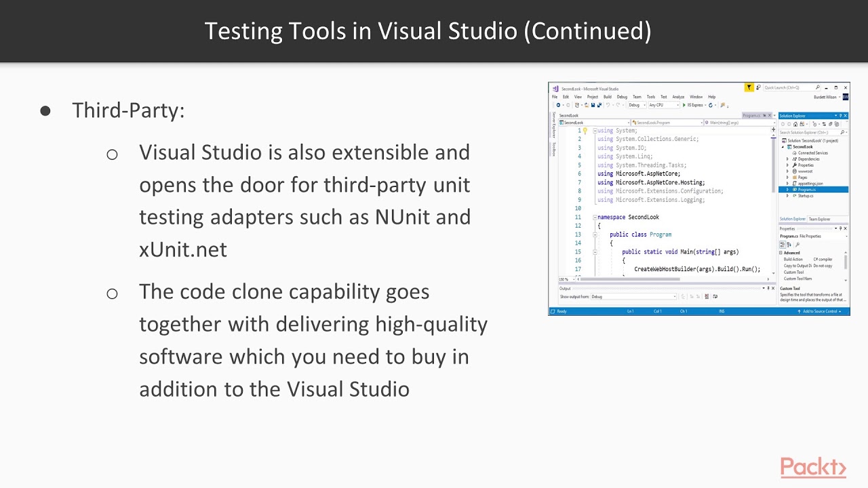Image resolution: width=868 pixels, height=488 pixels.
Task: Expand the Dependencies node in Solution Explorer
Action: coord(787,159)
